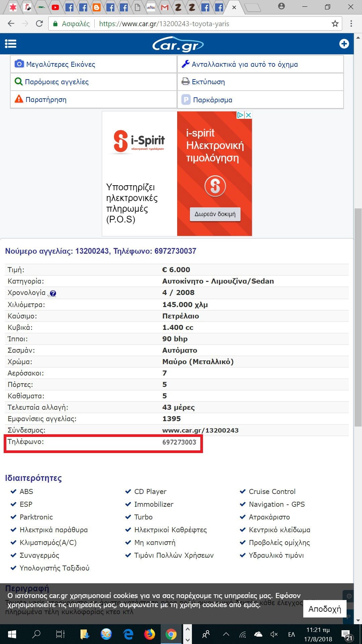362x644 pixels.
Task: Launch Microsoft Edge from the taskbar
Action: click(x=128, y=634)
